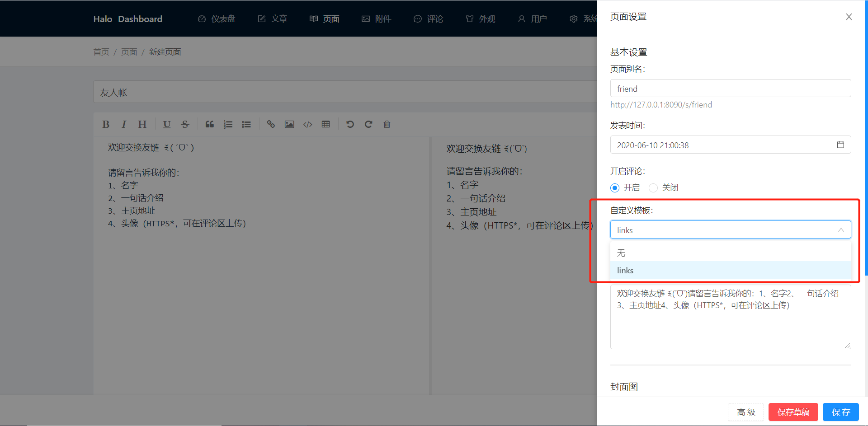Apply italic formatting in editor toolbar
This screenshot has width=868, height=426.
(124, 124)
